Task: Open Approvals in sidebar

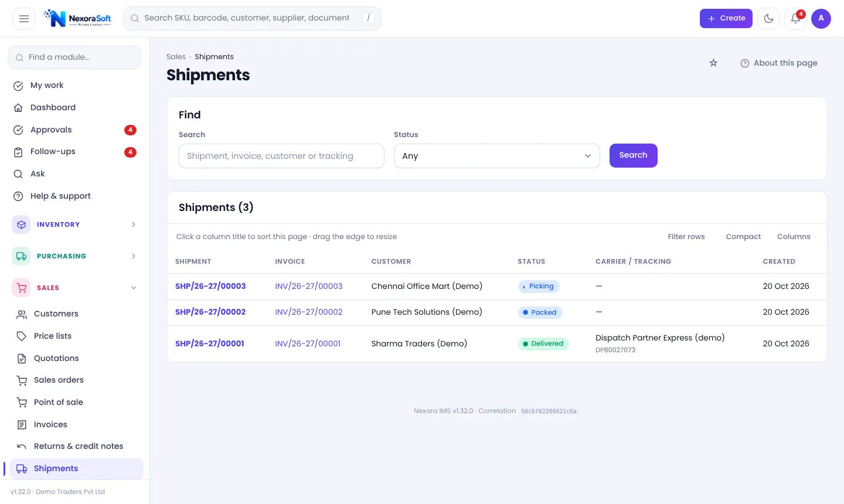Action: pos(74,130)
